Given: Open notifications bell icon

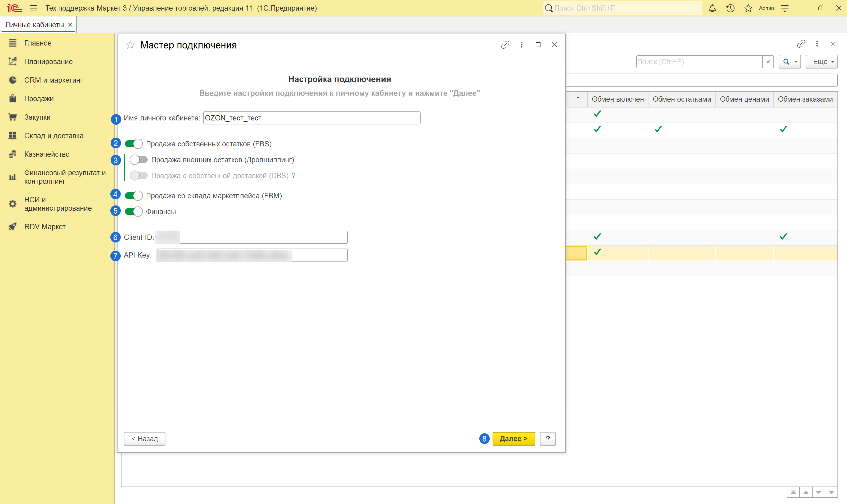Looking at the screenshot, I should [712, 8].
